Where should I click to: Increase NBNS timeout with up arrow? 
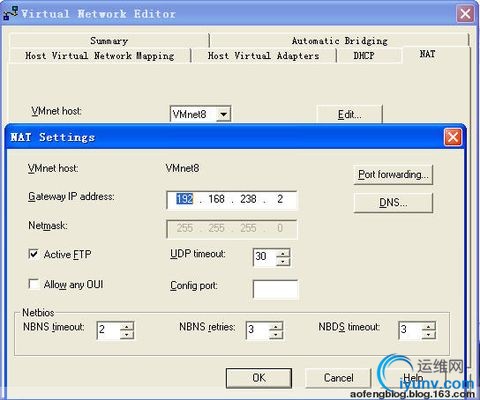coord(127,326)
